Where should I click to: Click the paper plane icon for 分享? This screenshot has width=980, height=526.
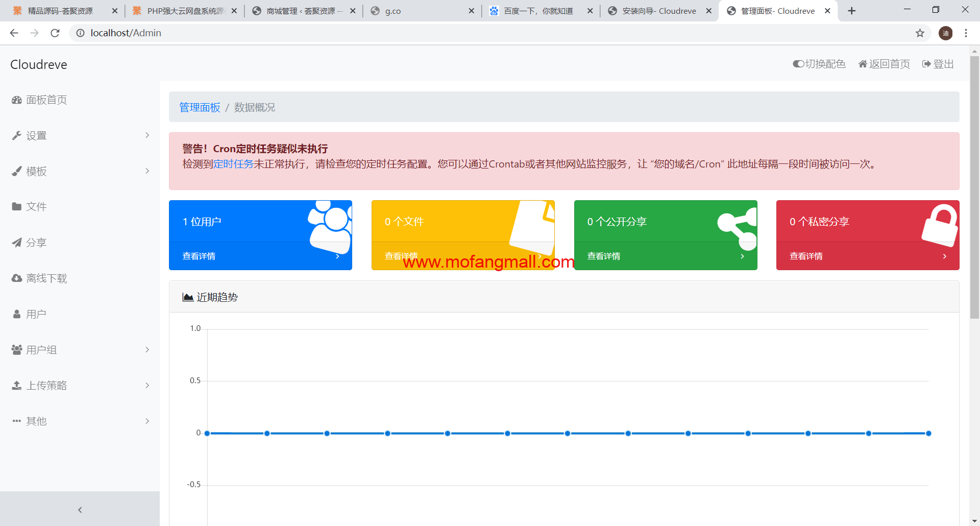[17, 243]
